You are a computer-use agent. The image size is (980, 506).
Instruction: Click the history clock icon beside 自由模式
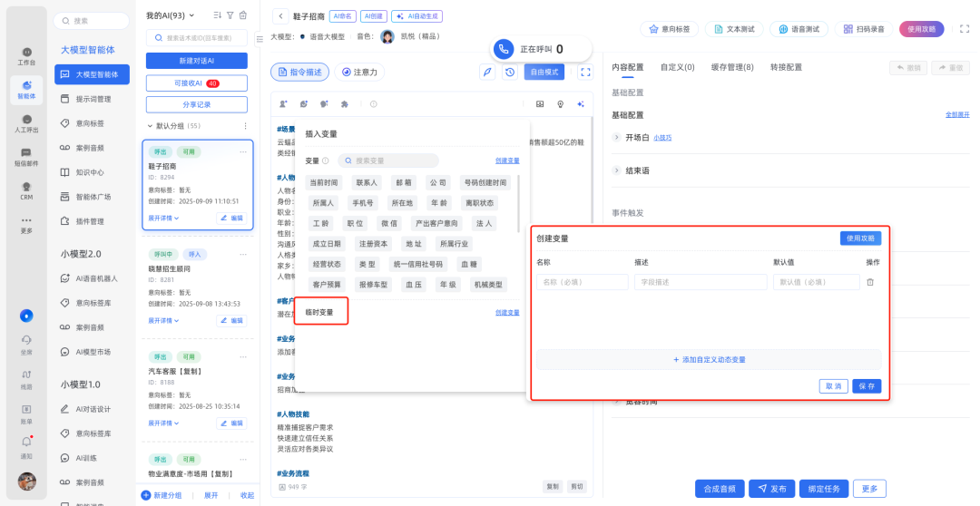511,72
